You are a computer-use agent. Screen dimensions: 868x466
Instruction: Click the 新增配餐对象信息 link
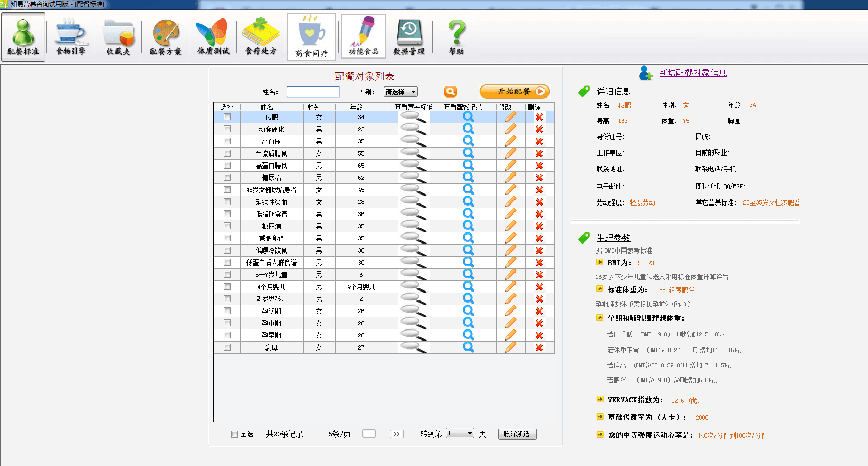click(x=693, y=73)
